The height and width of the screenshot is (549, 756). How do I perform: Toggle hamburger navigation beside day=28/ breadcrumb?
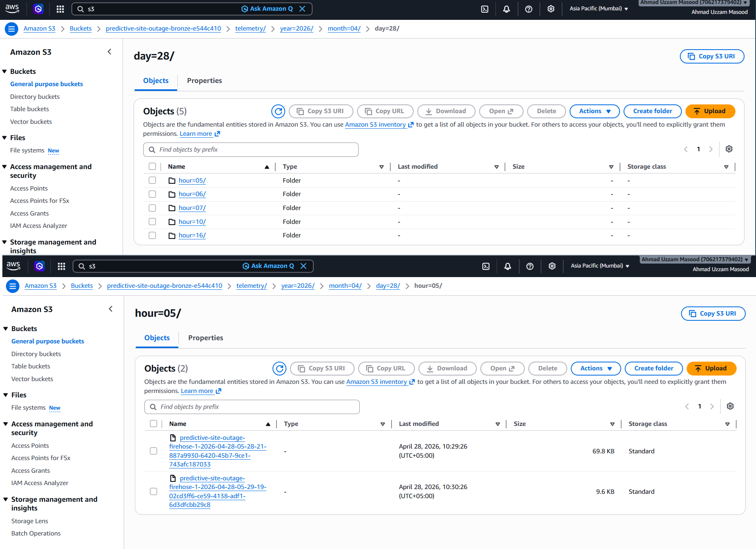[12, 29]
